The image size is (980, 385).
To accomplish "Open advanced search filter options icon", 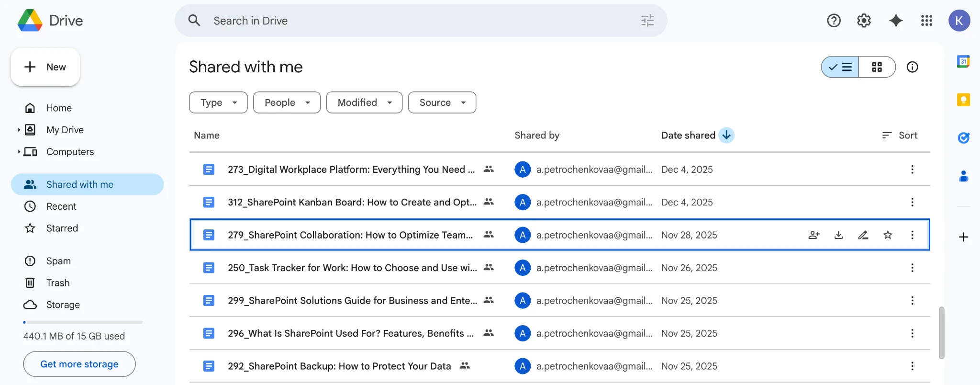I will (647, 21).
